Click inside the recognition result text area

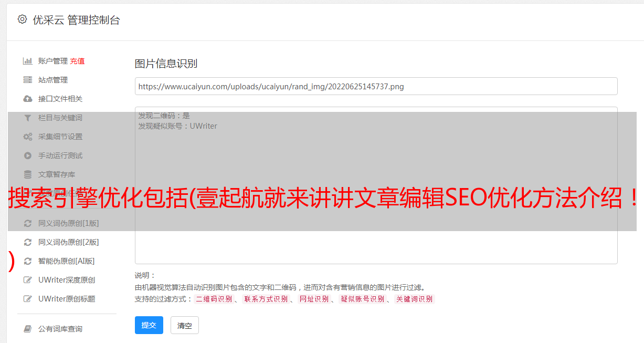click(376, 185)
